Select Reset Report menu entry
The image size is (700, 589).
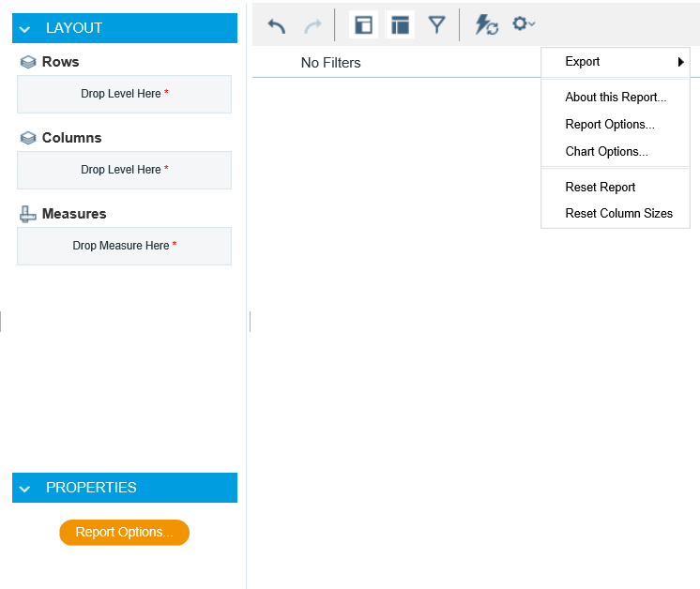pos(601,188)
